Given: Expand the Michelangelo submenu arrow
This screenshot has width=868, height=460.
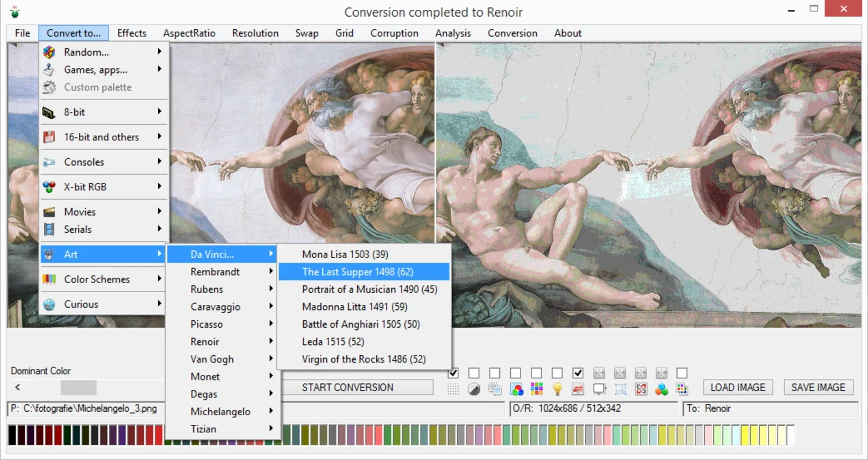Looking at the screenshot, I should point(271,411).
